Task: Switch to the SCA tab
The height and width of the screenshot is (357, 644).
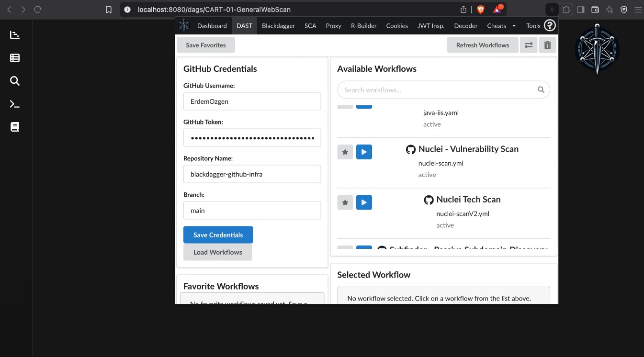Action: tap(310, 26)
